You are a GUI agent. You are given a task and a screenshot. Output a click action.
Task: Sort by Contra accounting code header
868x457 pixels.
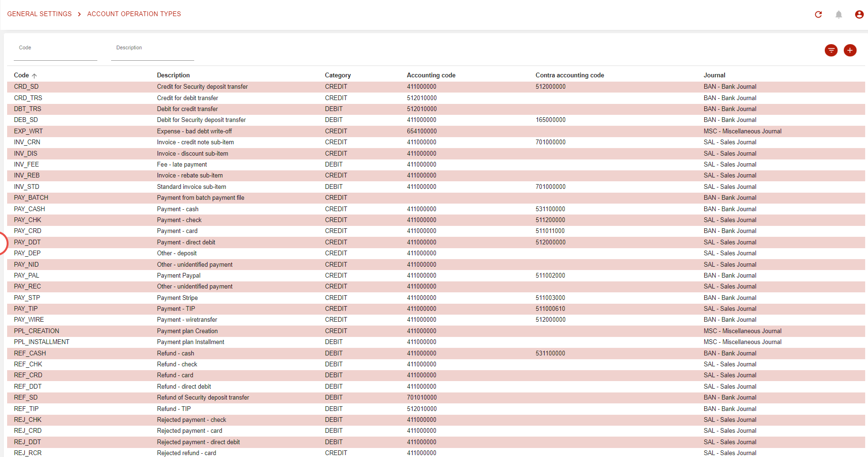[569, 75]
